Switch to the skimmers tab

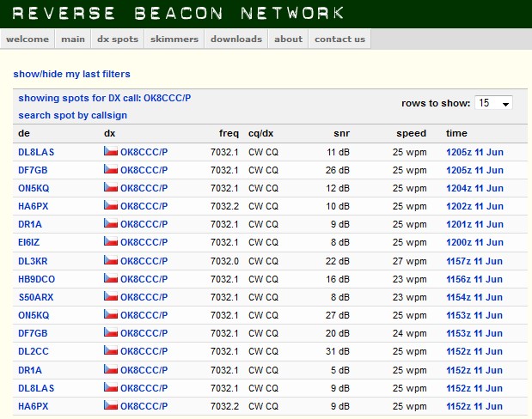click(x=174, y=39)
